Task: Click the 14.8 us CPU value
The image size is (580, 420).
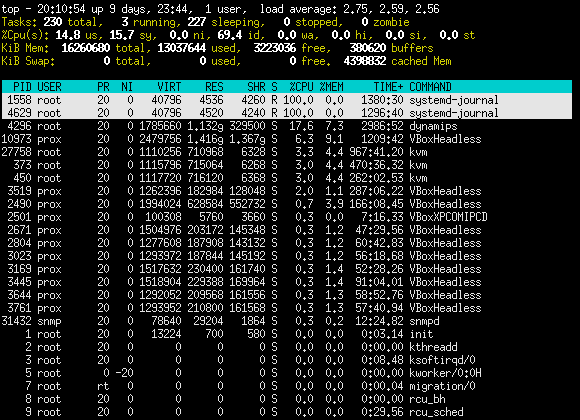Action: point(68,35)
